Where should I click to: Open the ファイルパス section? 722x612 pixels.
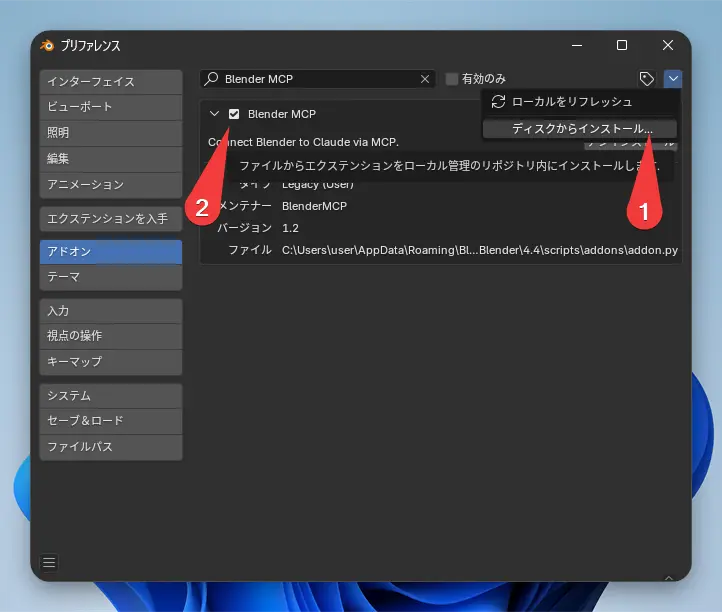111,447
